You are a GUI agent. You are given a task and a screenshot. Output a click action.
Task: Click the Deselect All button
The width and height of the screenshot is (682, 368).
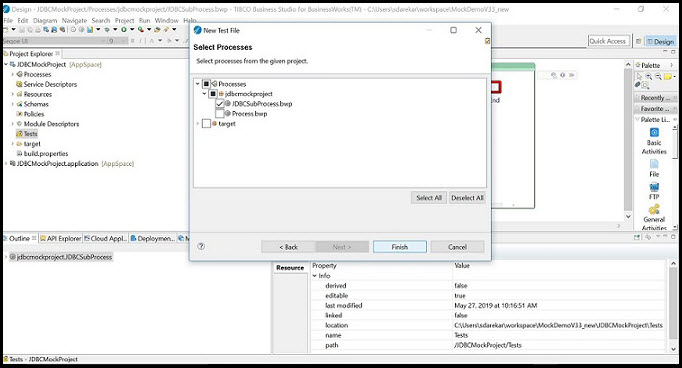[x=467, y=197]
